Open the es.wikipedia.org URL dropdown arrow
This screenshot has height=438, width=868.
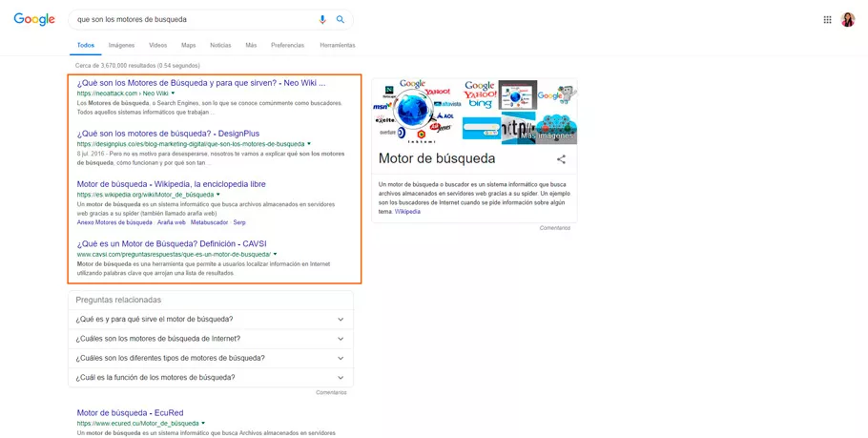[218, 195]
